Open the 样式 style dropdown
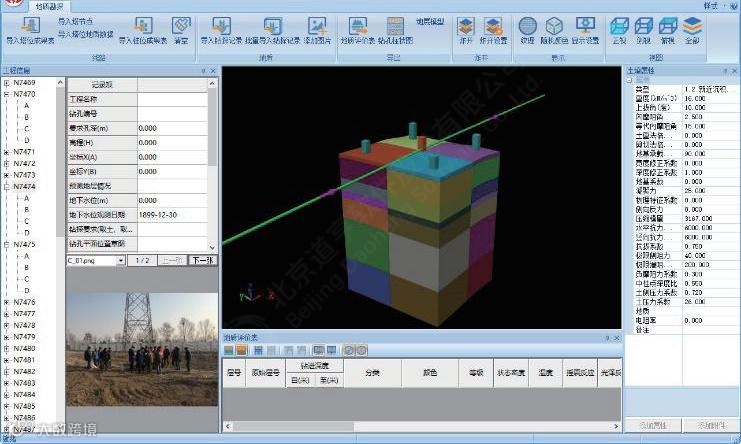The width and height of the screenshot is (741, 444). (713, 6)
